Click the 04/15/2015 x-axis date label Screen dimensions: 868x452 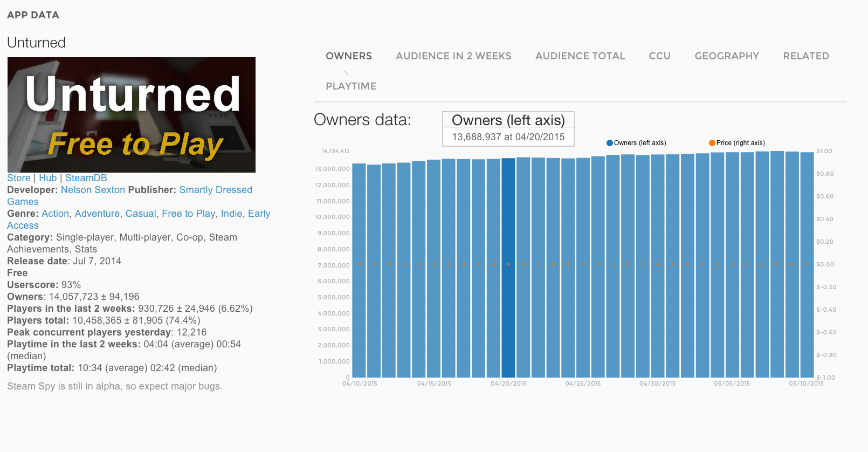[x=434, y=383]
